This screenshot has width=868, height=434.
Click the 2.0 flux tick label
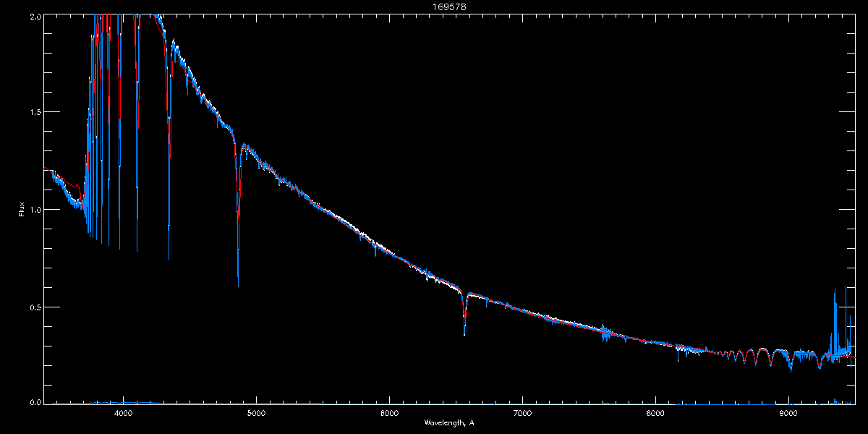[35, 15]
